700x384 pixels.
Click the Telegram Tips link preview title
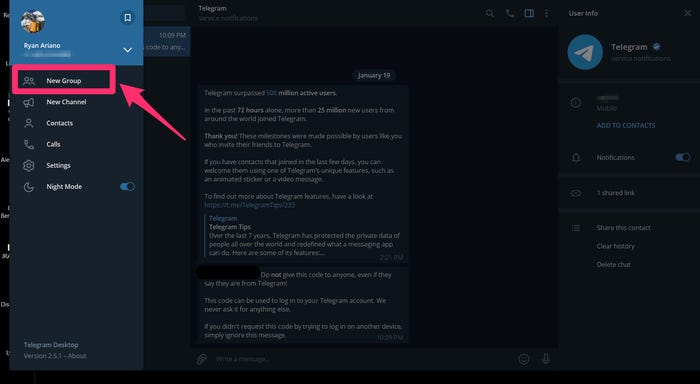tap(230, 227)
